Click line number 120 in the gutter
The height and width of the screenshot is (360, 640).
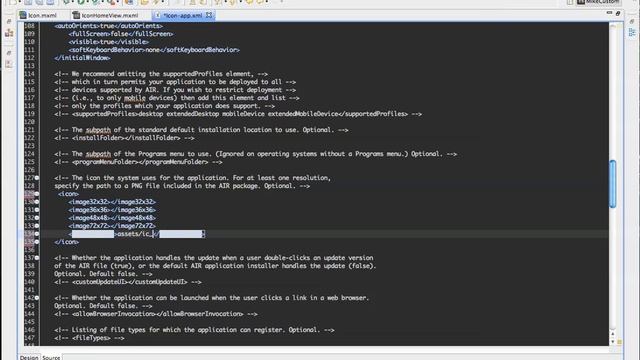click(29, 122)
